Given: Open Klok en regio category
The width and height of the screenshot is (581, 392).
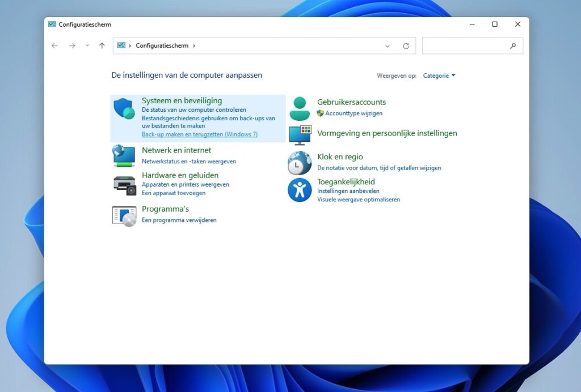Looking at the screenshot, I should pyautogui.click(x=340, y=157).
